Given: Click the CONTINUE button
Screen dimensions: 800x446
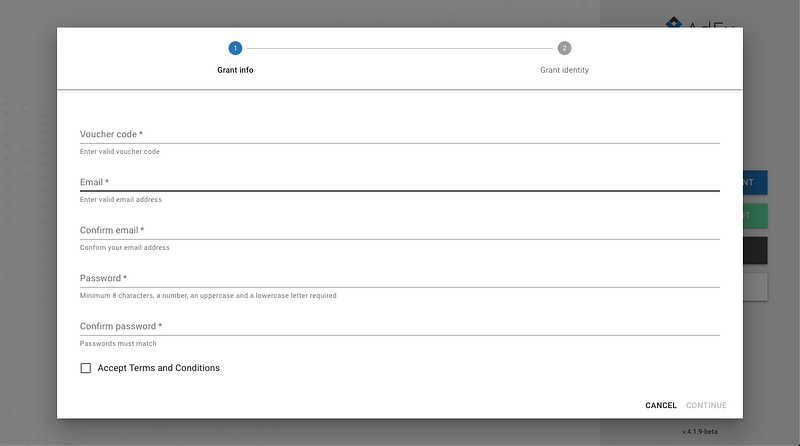Looking at the screenshot, I should [706, 405].
